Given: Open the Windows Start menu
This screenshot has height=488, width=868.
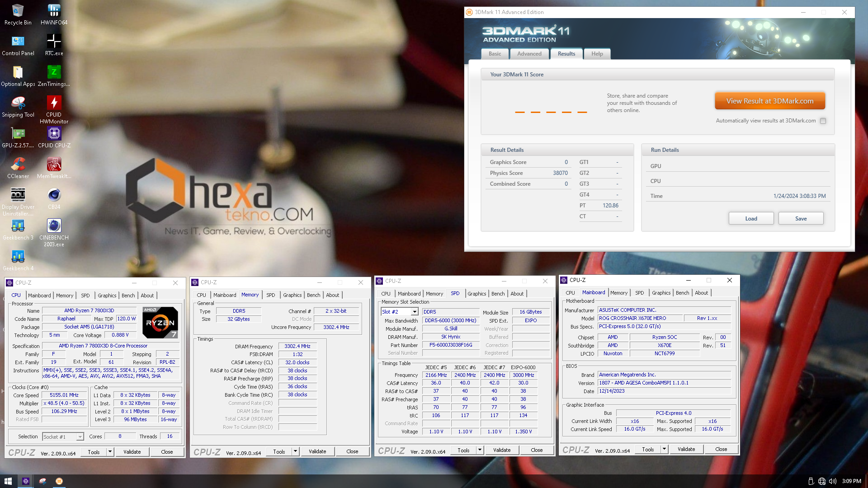Looking at the screenshot, I should click(x=8, y=481).
